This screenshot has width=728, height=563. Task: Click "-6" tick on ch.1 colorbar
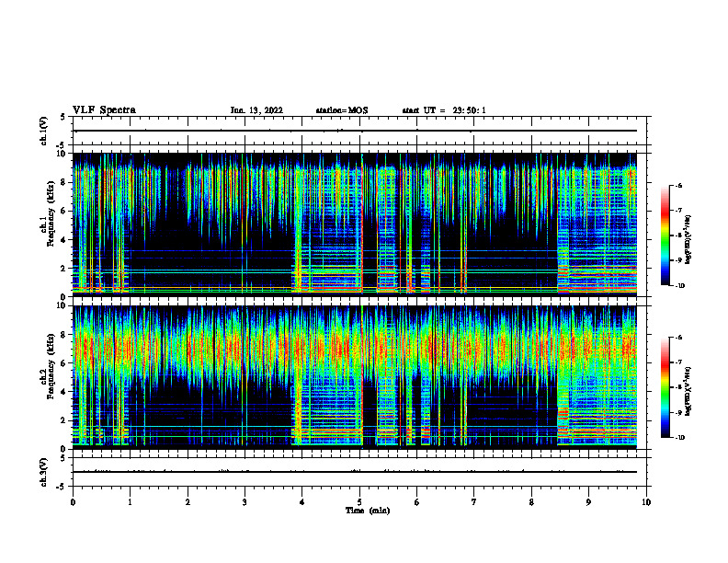tap(678, 185)
